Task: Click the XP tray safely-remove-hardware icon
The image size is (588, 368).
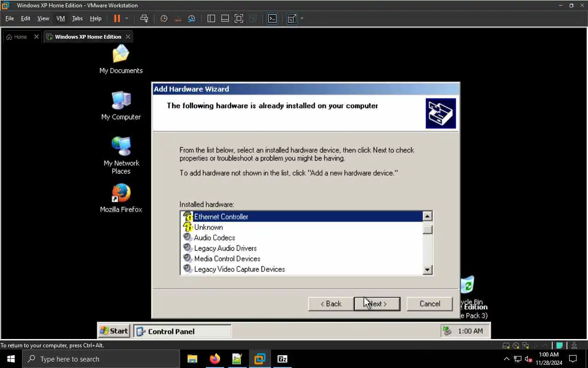Action: pos(447,331)
